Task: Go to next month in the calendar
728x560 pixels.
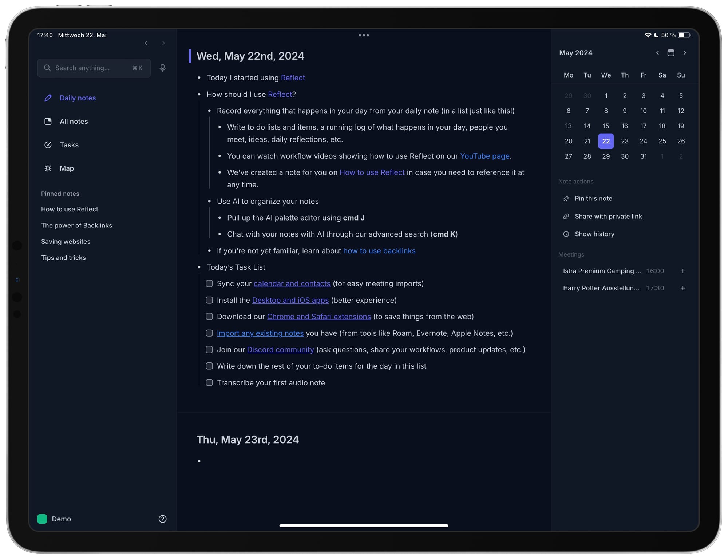Action: point(685,53)
